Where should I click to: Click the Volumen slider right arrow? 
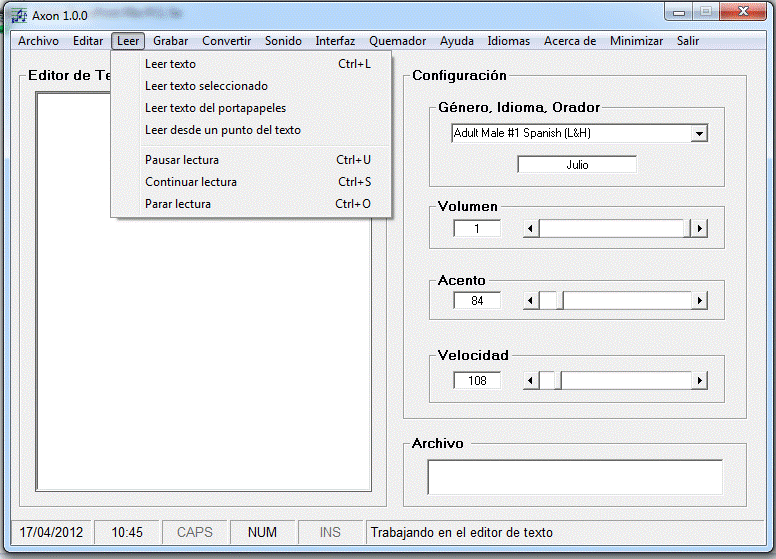click(700, 229)
